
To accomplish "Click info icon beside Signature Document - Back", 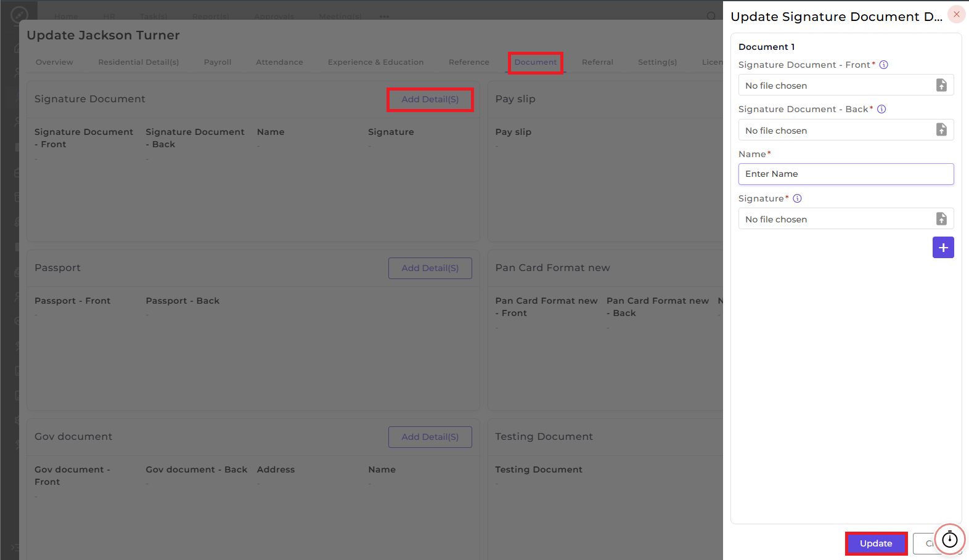I will (x=881, y=109).
